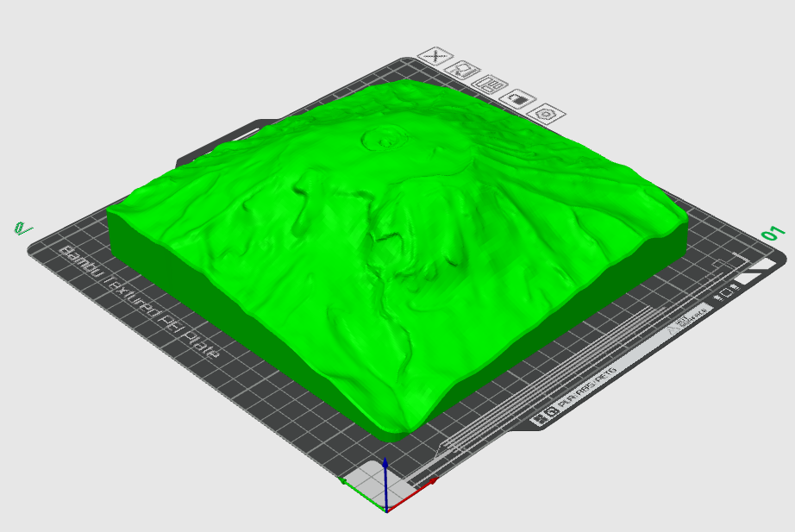Select the auto-orient plate icon
795x532 pixels.
tap(464, 73)
